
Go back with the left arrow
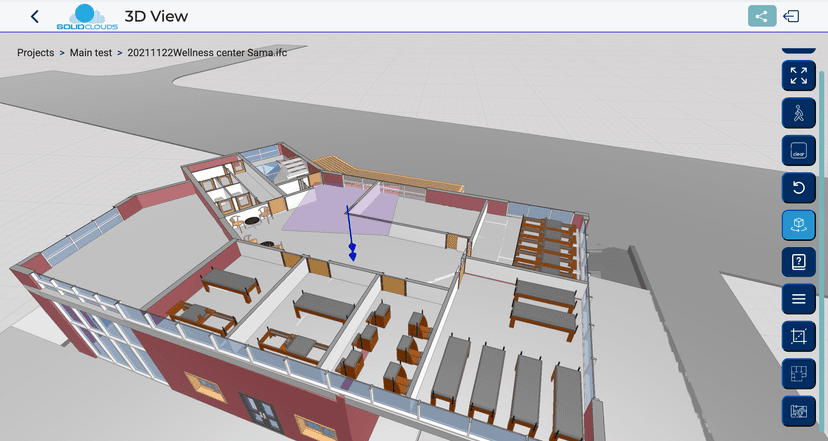click(35, 16)
